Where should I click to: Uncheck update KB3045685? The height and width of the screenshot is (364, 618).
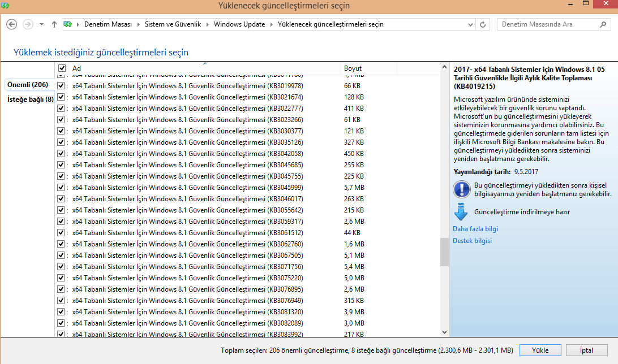61,164
